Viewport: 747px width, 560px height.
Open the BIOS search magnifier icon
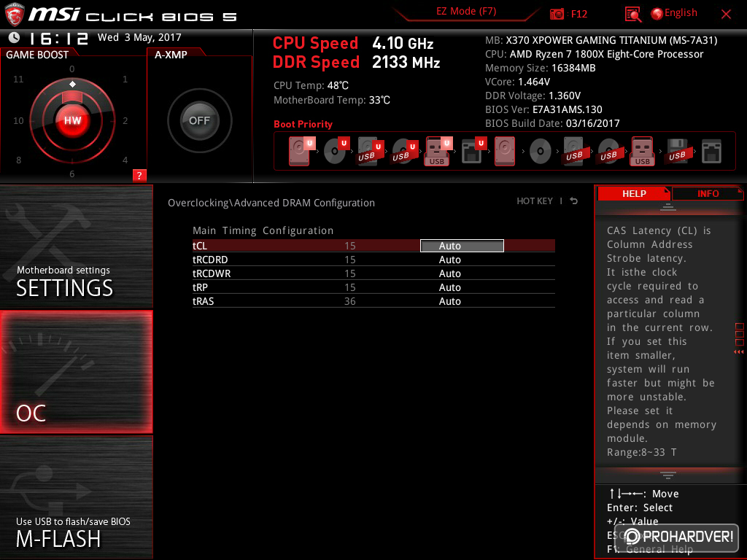point(632,15)
